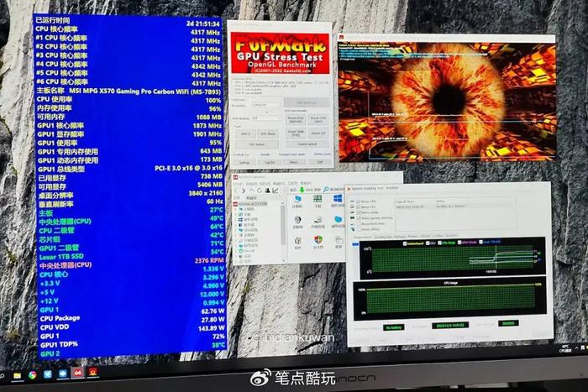This screenshot has width=588, height=392.
Task: Enable the Fullscreen checkbox in FurMark
Action: pos(255,100)
